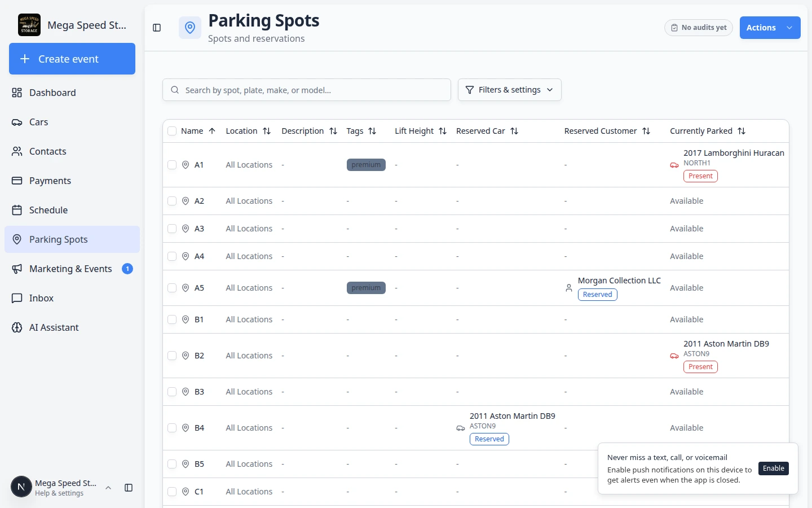Open Marketing & Events
This screenshot has width=812, height=508.
pyautogui.click(x=72, y=269)
